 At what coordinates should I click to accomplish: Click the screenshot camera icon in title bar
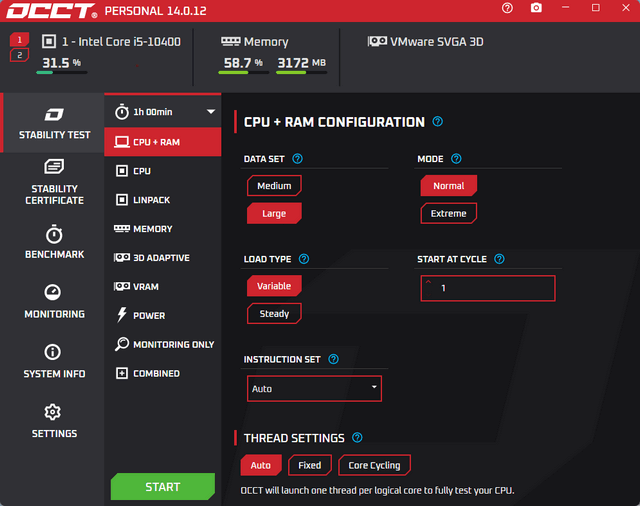pos(536,8)
